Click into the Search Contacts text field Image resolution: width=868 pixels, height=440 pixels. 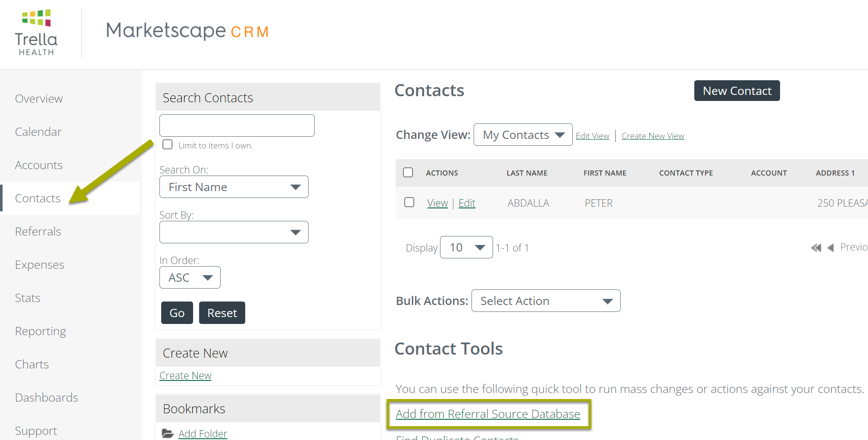pyautogui.click(x=237, y=126)
